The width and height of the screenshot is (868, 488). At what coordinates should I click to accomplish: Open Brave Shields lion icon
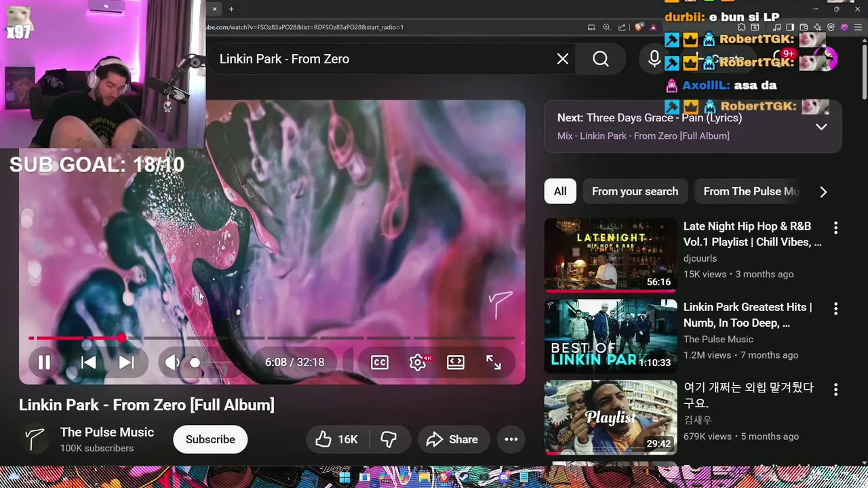(x=639, y=27)
